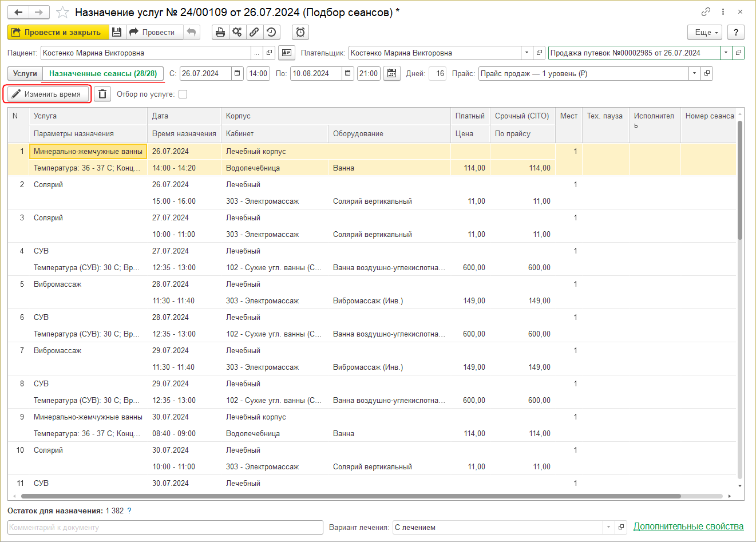The width and height of the screenshot is (756, 542).
Task: Click the Платный column header
Action: click(x=470, y=116)
